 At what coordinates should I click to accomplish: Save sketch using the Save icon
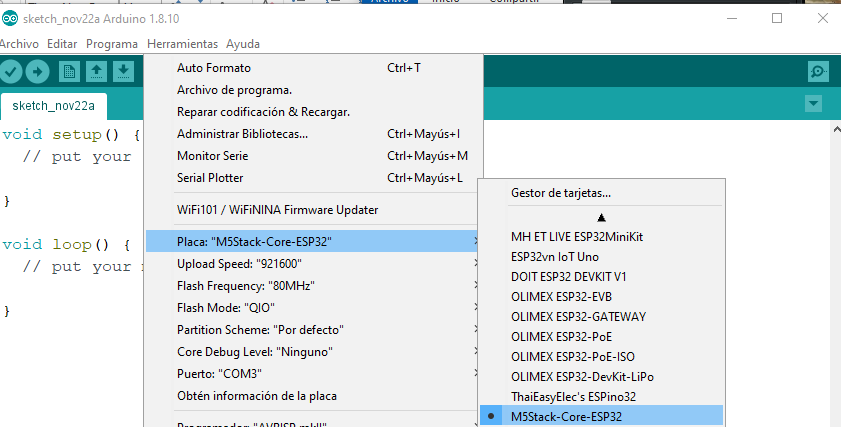[123, 71]
